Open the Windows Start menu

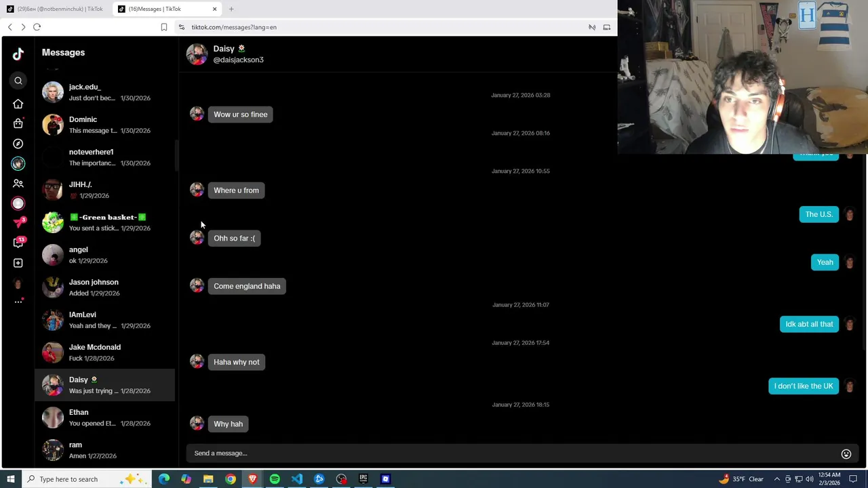(10, 479)
